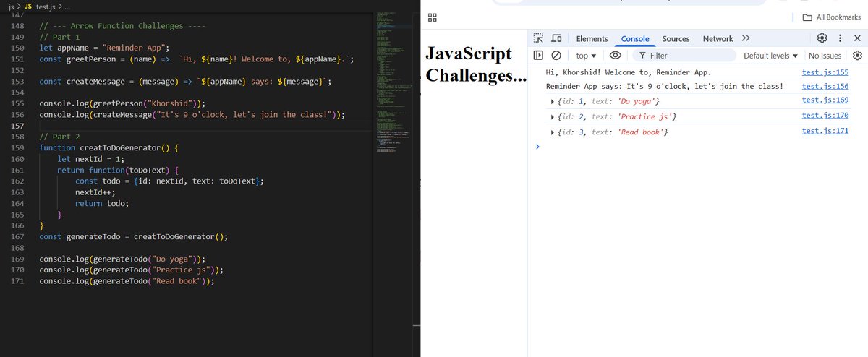Click line number 150 in the gutter
The width and height of the screenshot is (868, 357).
point(19,48)
